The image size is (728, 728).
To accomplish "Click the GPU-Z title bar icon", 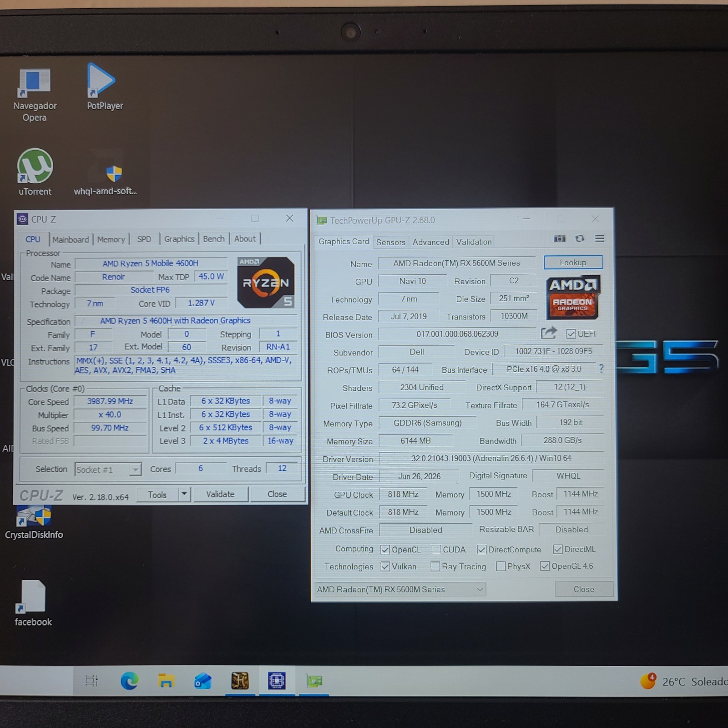I will tap(322, 221).
